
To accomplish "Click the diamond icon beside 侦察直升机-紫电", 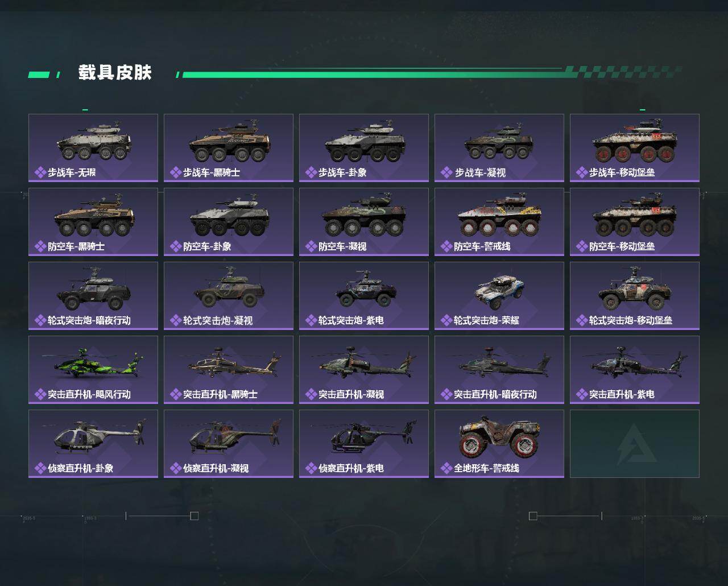I will [x=311, y=468].
